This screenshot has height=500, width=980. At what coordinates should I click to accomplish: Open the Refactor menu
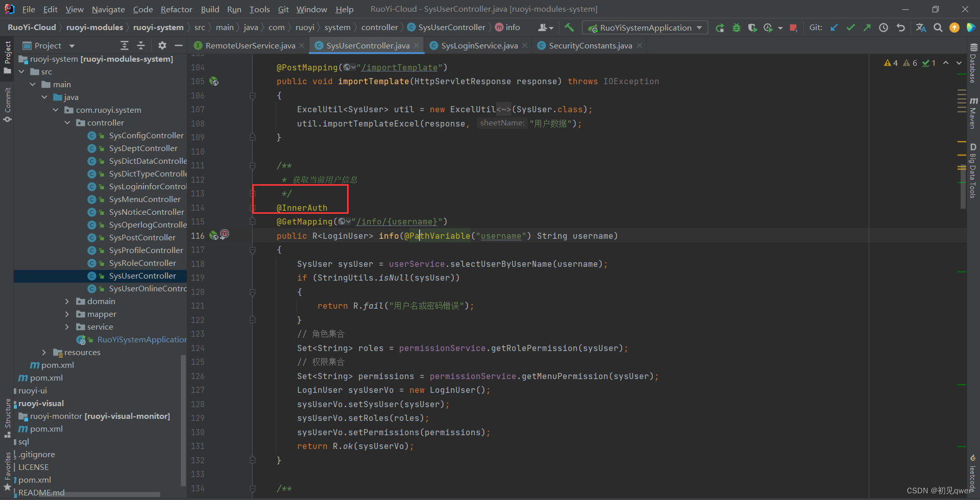point(176,9)
